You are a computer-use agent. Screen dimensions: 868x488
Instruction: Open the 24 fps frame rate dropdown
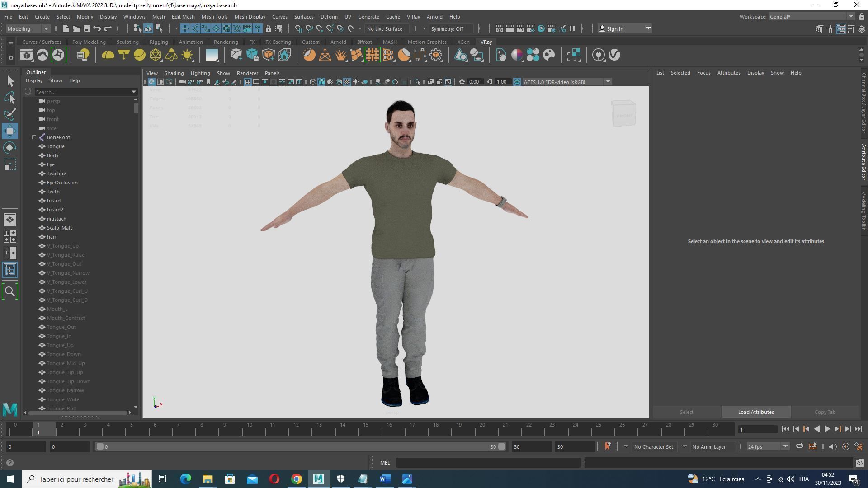(x=767, y=446)
